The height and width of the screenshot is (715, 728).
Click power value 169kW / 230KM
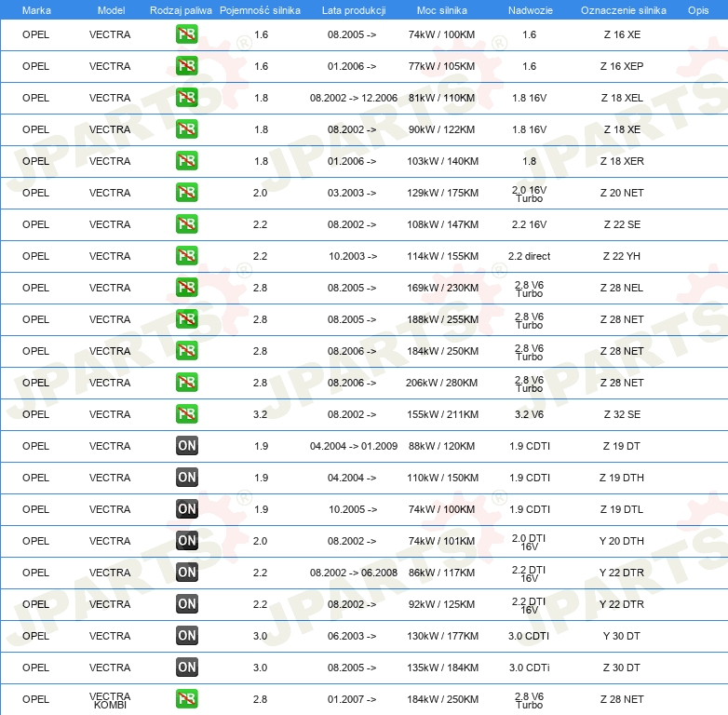pos(442,288)
